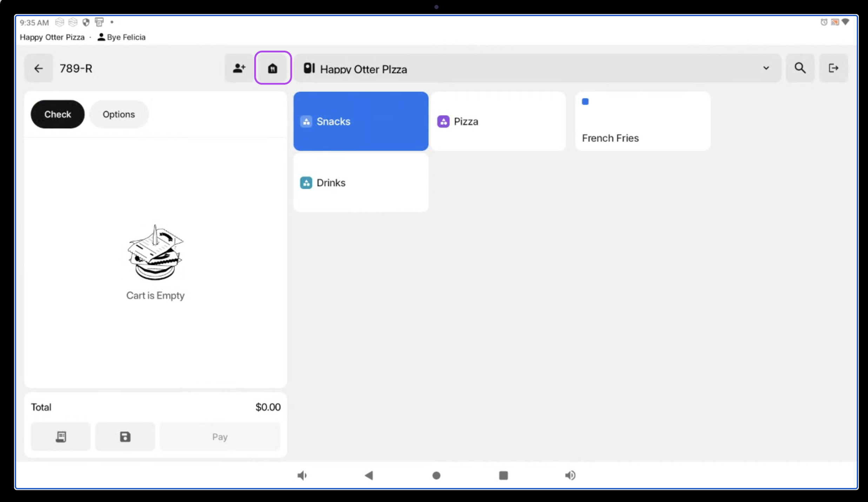
Task: Click the print receipt icon button
Action: [61, 436]
